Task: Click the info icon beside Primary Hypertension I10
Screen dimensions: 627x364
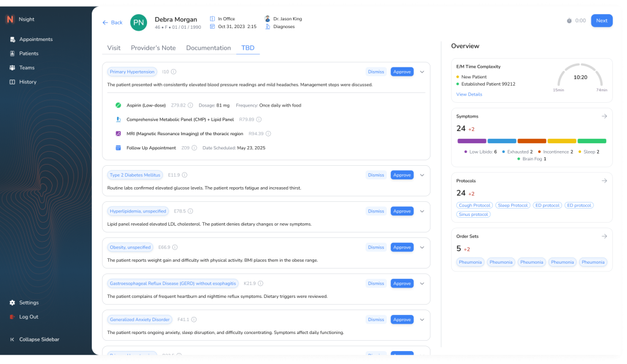Action: 174,72
